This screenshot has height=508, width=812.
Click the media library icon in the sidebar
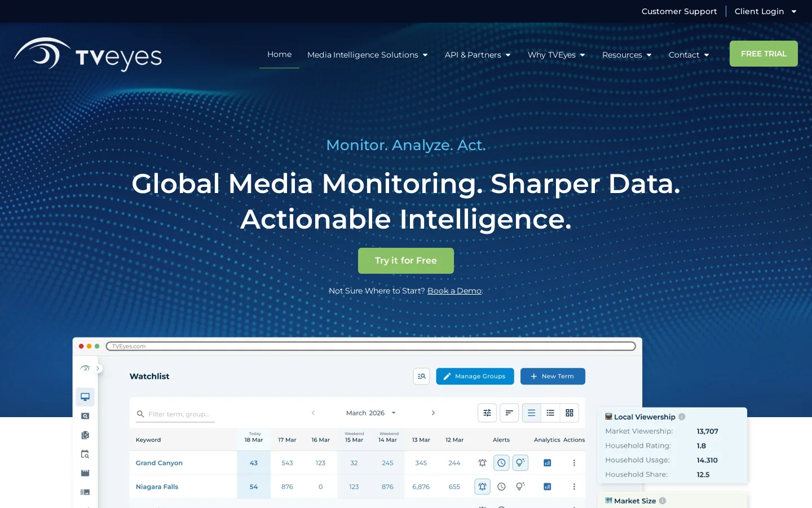click(x=85, y=492)
